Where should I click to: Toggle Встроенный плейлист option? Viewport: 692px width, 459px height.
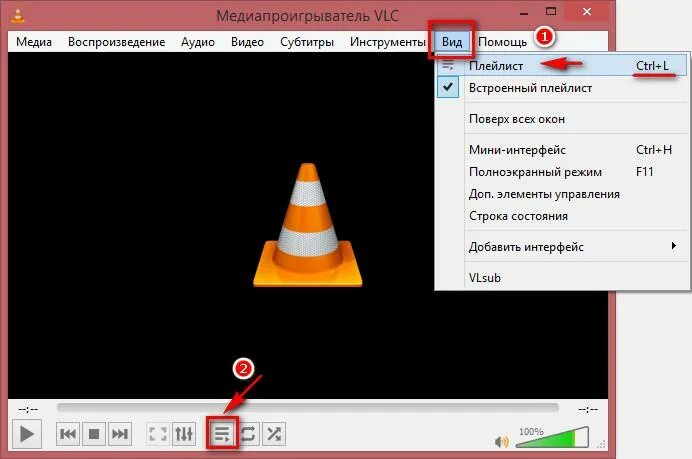(x=562, y=88)
